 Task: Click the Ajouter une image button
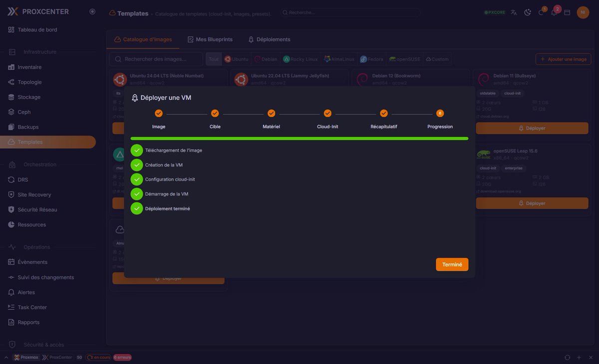coord(563,59)
